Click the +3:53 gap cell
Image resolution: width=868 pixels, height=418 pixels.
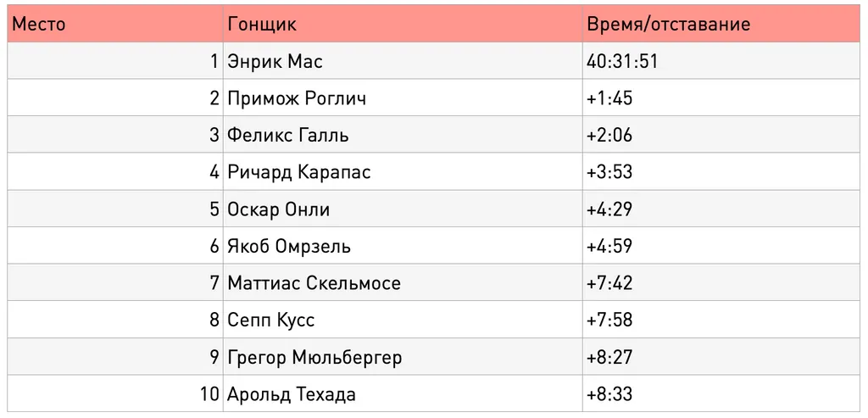pos(721,171)
